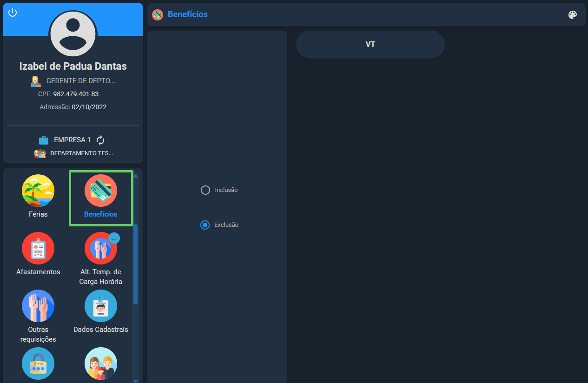
Task: Click the Benefícios page title
Action: coord(188,14)
